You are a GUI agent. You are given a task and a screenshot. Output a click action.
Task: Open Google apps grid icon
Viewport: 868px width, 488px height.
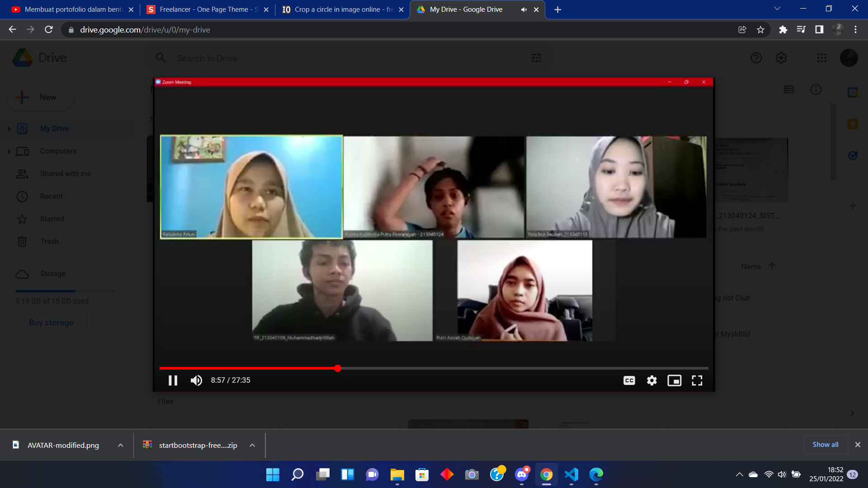click(x=822, y=58)
